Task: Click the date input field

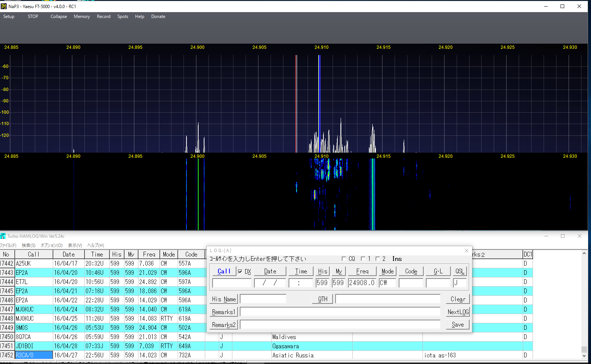Action: tap(270, 283)
